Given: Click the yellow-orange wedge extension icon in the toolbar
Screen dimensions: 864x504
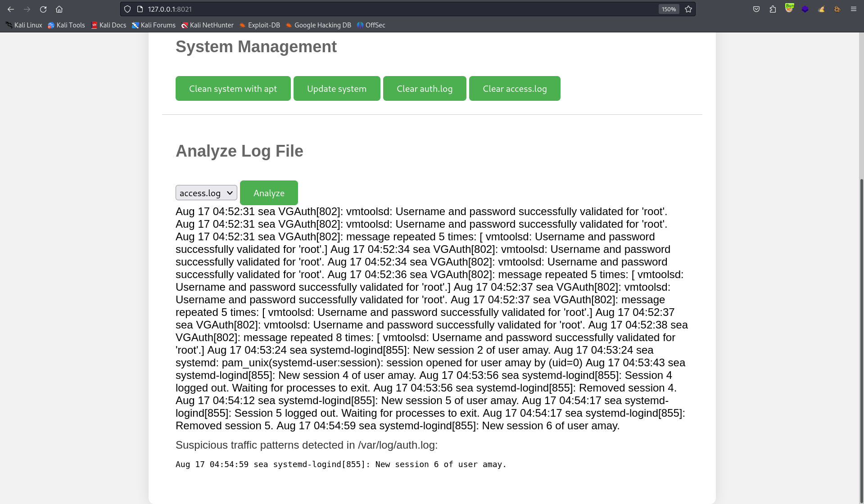Looking at the screenshot, I should (x=821, y=9).
